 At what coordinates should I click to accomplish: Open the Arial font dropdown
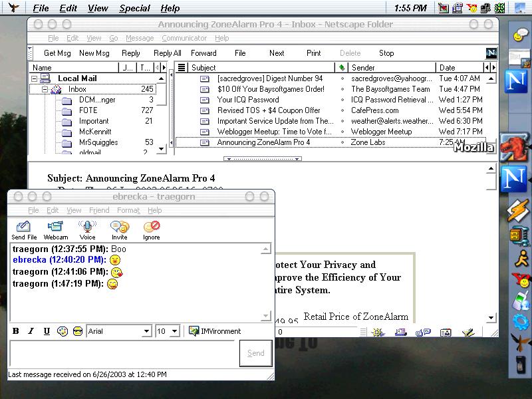(x=146, y=331)
